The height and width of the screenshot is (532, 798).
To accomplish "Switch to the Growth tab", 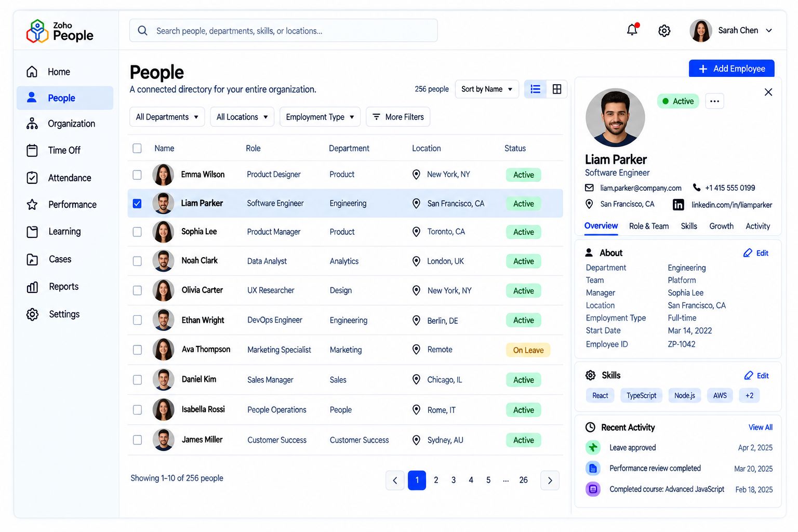I will (x=721, y=226).
